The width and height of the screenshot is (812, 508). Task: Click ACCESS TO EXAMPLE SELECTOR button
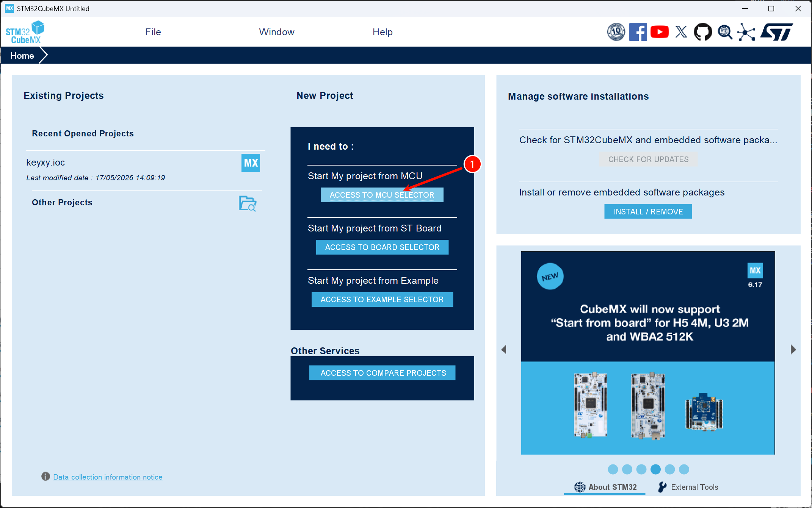tap(382, 300)
